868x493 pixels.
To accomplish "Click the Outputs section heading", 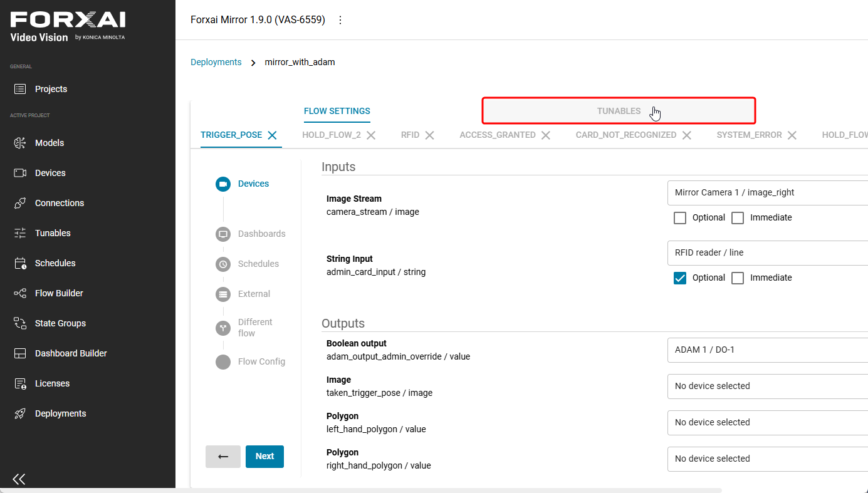I will coord(343,323).
